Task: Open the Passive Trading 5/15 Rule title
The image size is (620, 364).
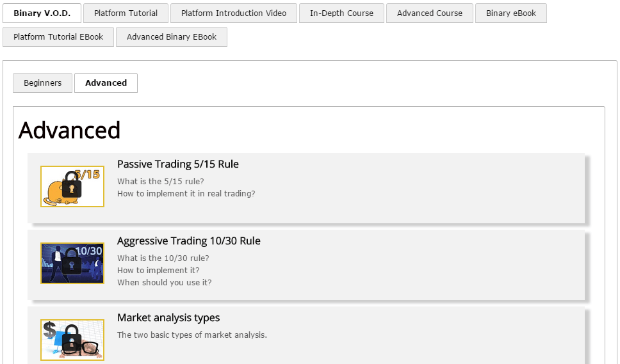Action: [x=178, y=164]
